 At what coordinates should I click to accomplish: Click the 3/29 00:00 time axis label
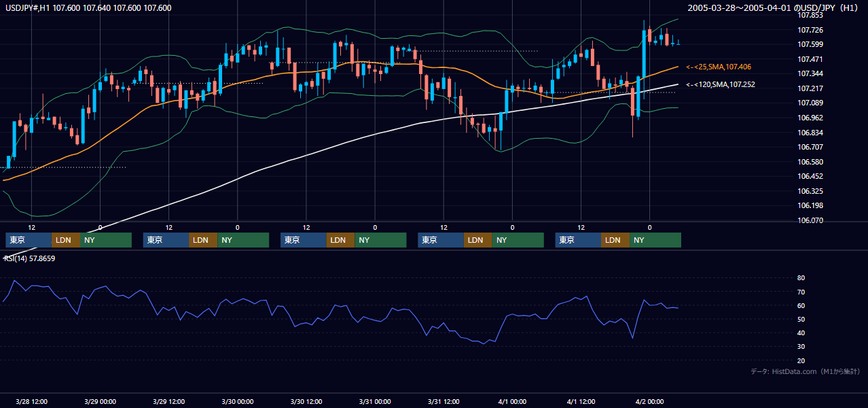(x=100, y=401)
